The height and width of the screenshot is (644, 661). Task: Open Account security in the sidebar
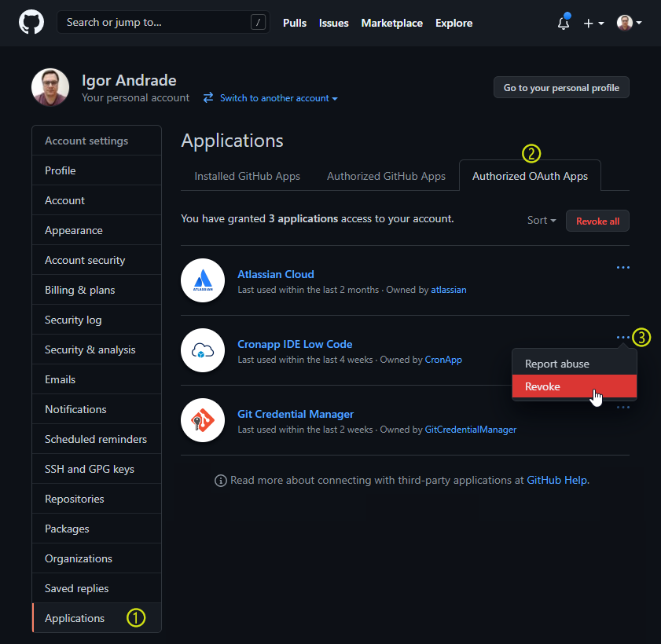[97, 260]
